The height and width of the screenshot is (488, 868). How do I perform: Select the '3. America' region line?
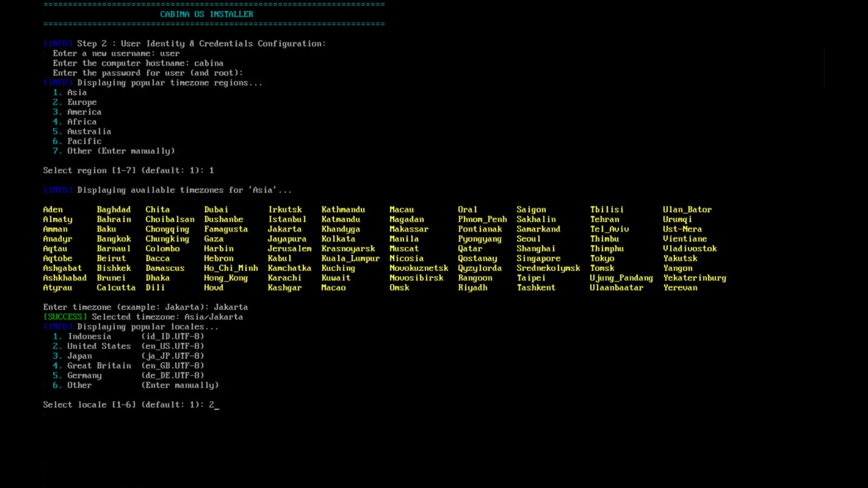[x=77, y=112]
